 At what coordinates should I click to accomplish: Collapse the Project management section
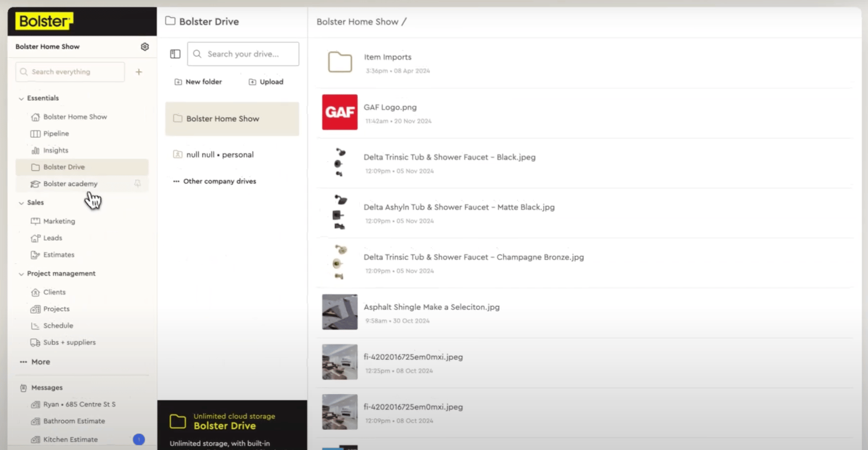pyautogui.click(x=21, y=274)
